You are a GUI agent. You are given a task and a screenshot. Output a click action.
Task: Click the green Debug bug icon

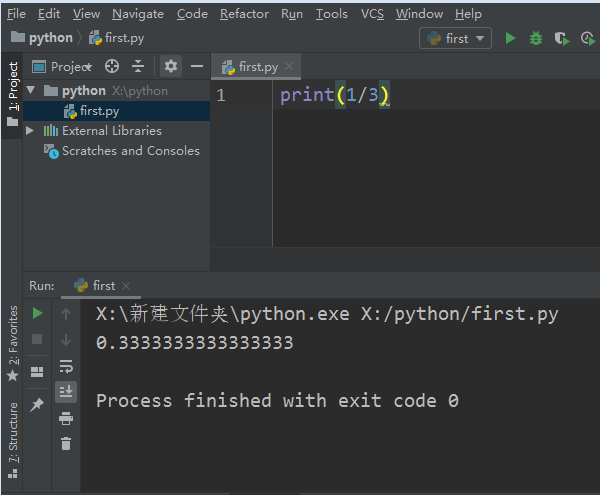(536, 38)
